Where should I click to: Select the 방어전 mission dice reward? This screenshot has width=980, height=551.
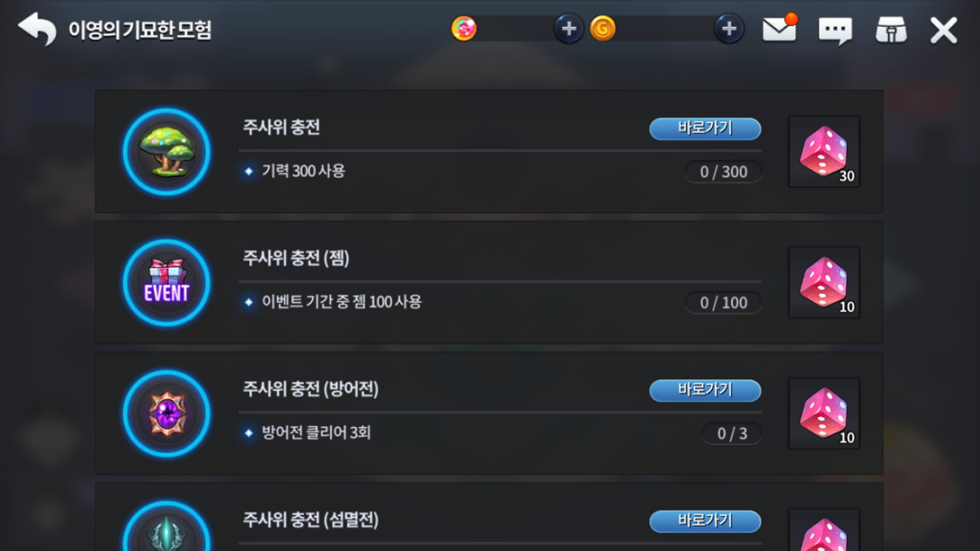coord(824,413)
